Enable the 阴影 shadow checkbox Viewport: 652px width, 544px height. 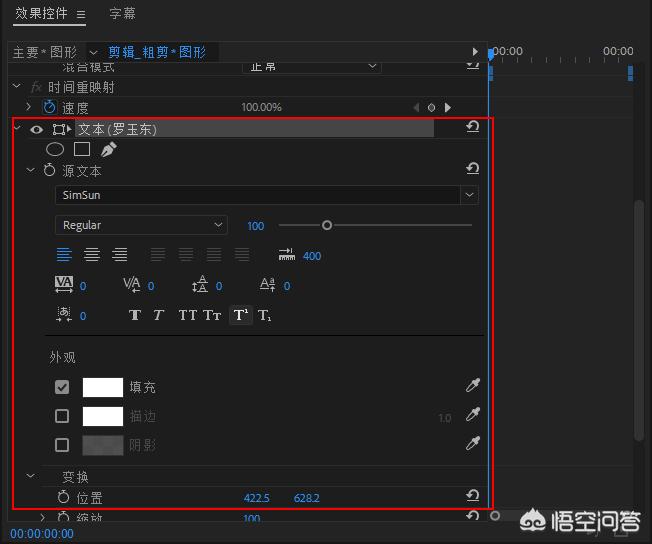tap(62, 445)
